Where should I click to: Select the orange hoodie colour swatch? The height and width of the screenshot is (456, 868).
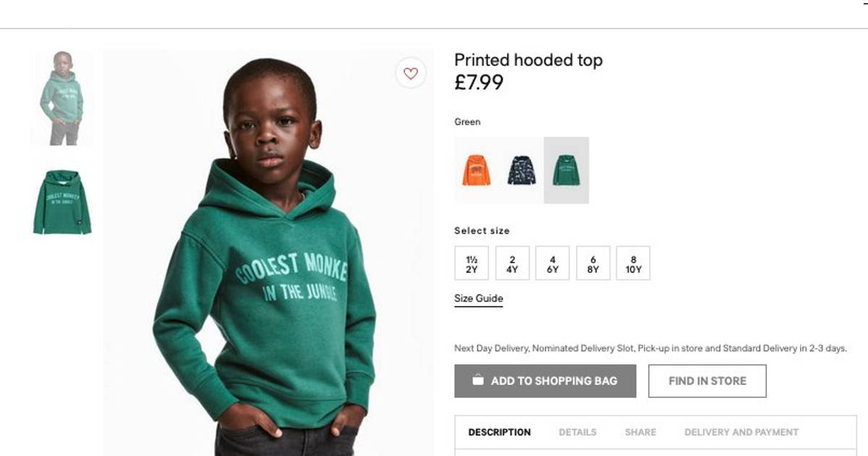click(x=477, y=171)
